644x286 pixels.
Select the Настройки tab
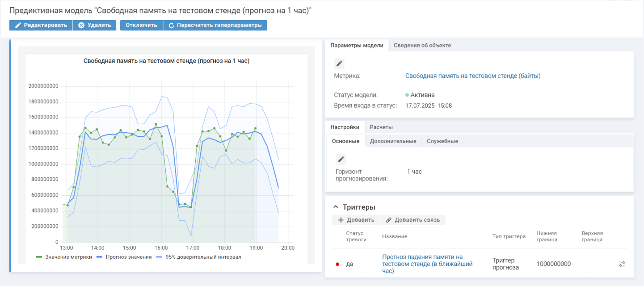pos(345,127)
